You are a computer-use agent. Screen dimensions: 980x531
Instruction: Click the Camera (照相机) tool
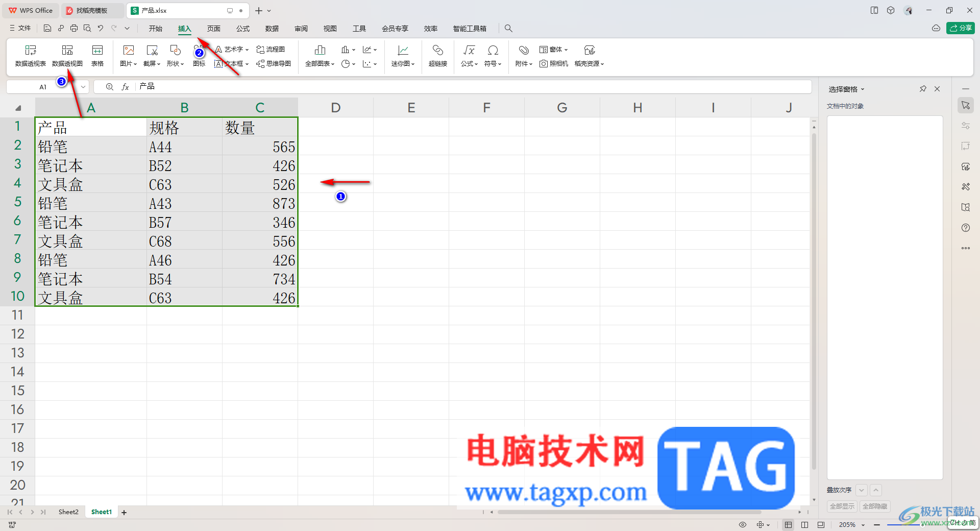[554, 64]
